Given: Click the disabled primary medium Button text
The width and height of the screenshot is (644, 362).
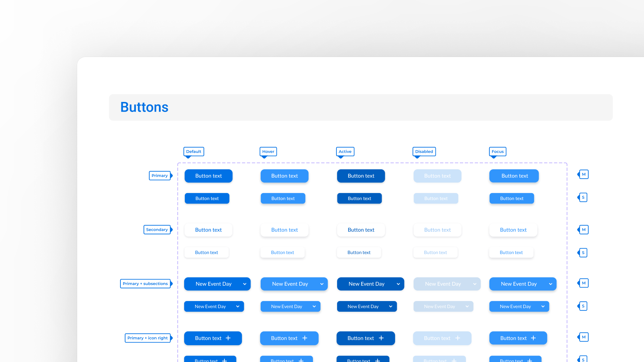Looking at the screenshot, I should (x=437, y=176).
